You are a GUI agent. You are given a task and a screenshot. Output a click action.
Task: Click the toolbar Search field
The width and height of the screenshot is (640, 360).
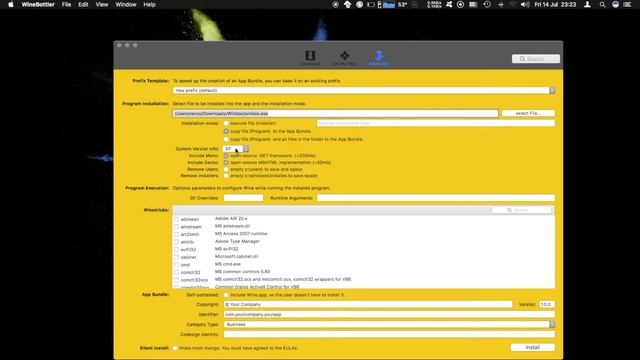pos(536,59)
